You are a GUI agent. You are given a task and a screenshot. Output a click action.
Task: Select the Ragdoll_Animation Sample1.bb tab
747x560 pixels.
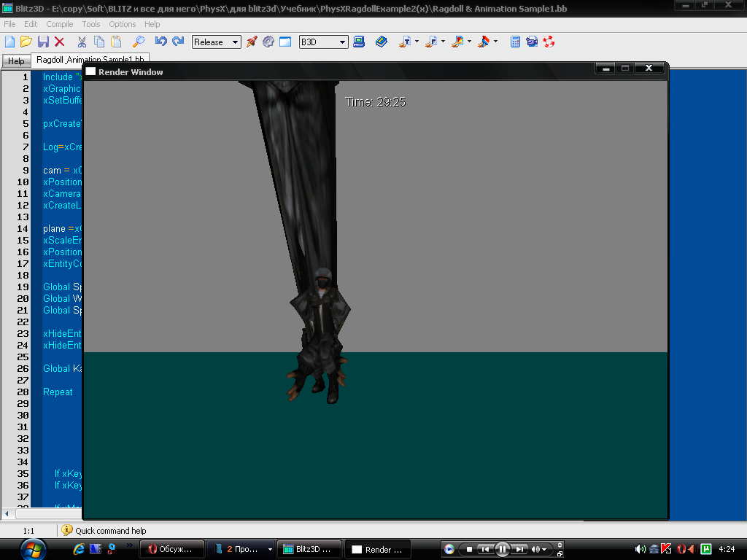[90, 59]
